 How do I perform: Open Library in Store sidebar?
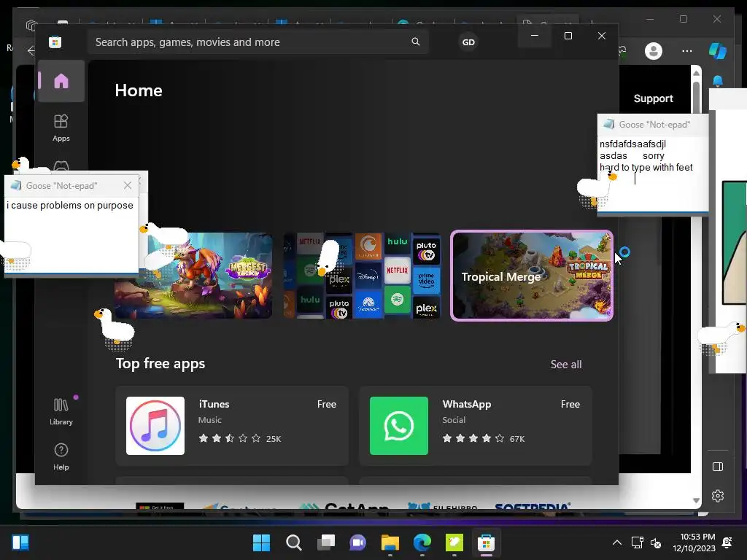coord(61,412)
